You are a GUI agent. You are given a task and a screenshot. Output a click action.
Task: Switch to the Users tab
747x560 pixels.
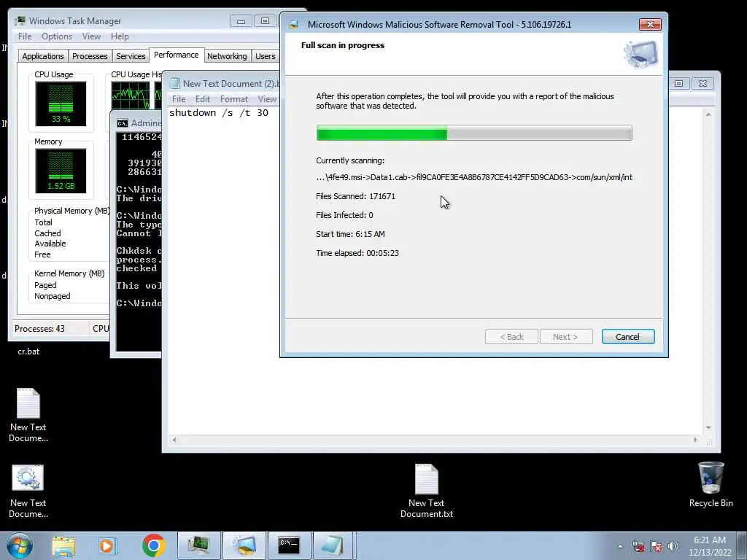265,56
